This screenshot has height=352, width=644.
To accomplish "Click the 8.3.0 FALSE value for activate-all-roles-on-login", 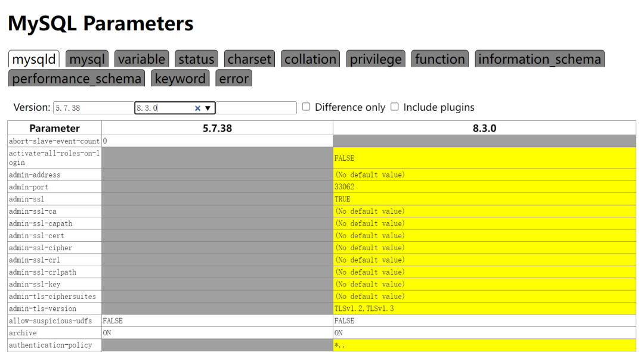I will (344, 158).
